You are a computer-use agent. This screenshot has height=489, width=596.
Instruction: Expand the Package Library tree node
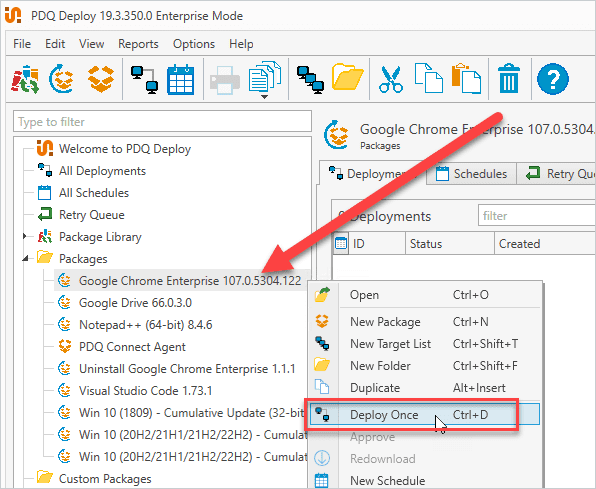[25, 237]
